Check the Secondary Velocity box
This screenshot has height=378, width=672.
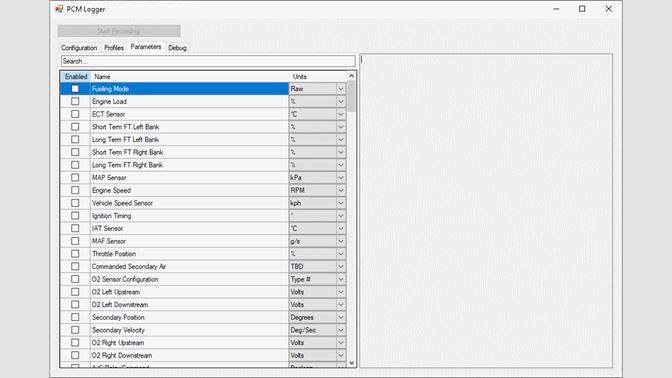click(75, 330)
